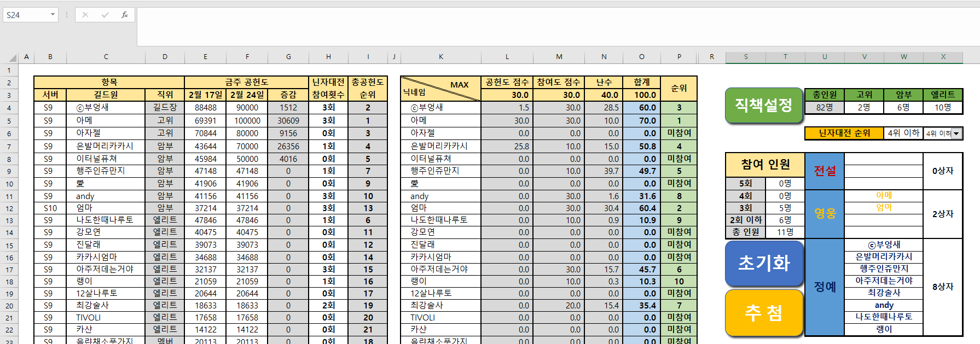Select the red 전설 tier cell
Viewport: 980px width, 344px height.
coord(825,171)
